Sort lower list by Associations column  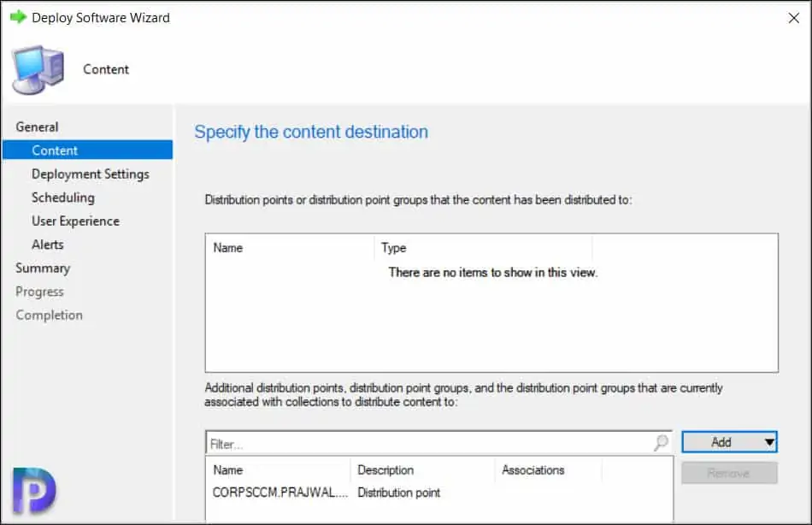549,470
